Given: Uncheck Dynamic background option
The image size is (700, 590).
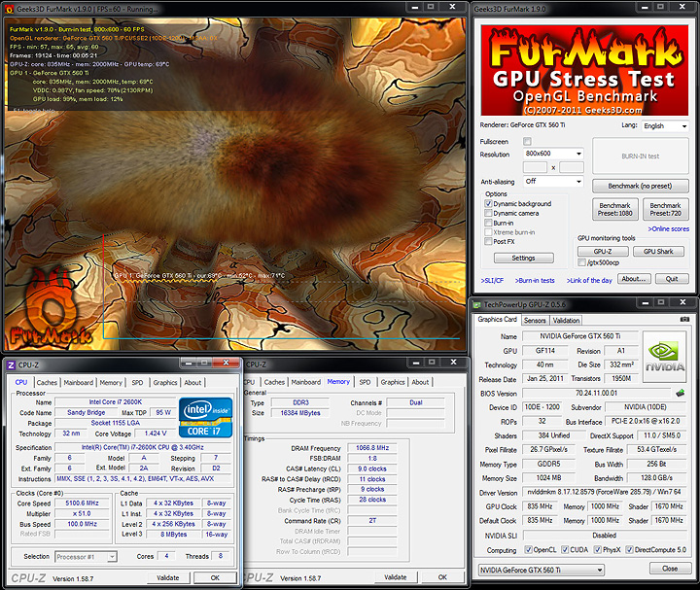Looking at the screenshot, I should (x=488, y=203).
